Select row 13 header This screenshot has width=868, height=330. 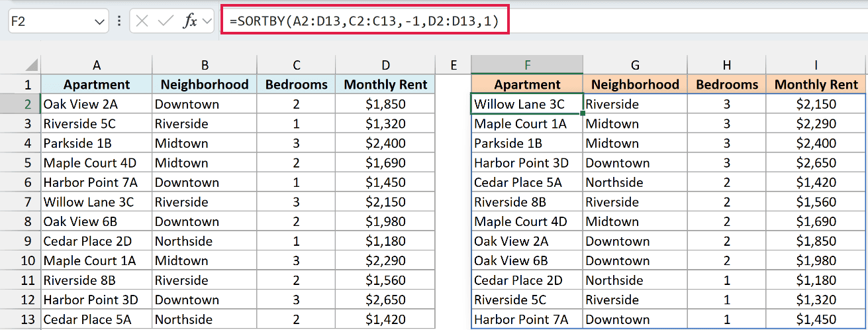[21, 319]
